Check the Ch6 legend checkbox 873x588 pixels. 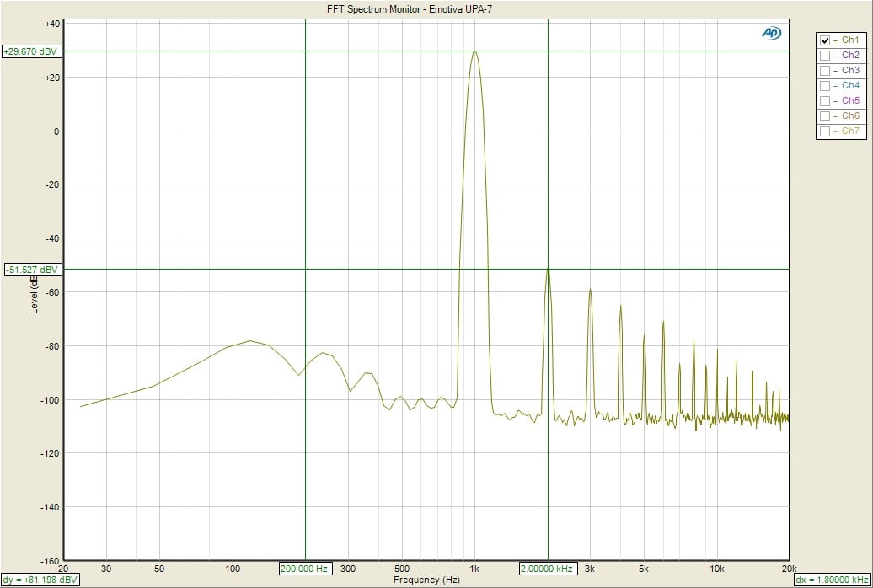tap(825, 116)
